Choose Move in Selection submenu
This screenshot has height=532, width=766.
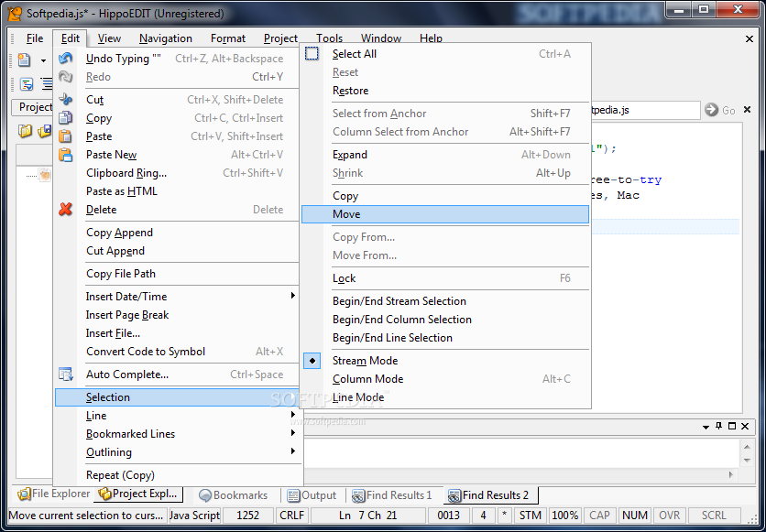click(445, 214)
